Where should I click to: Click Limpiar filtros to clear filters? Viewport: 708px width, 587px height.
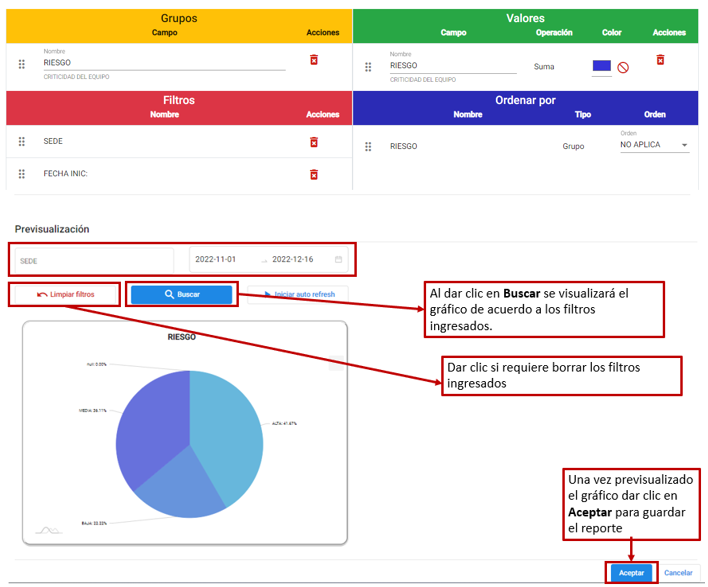coord(66,295)
